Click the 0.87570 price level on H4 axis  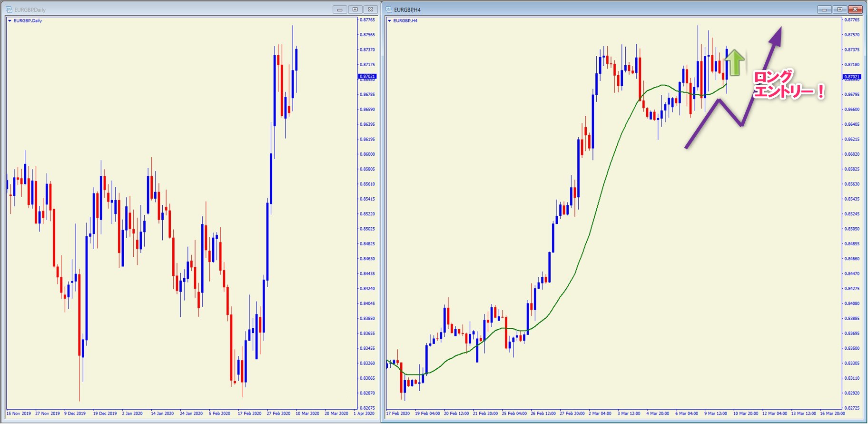click(x=852, y=35)
